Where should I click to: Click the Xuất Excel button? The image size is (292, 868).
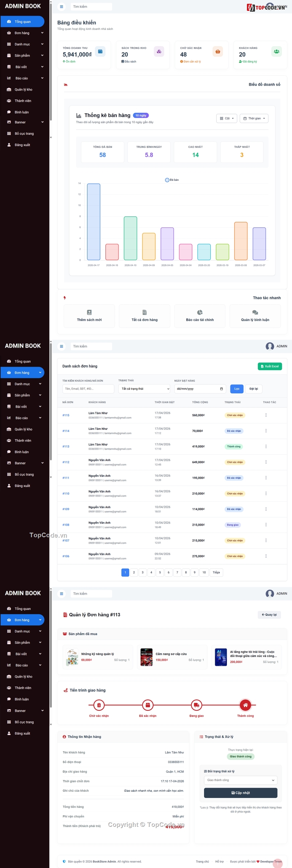click(270, 366)
